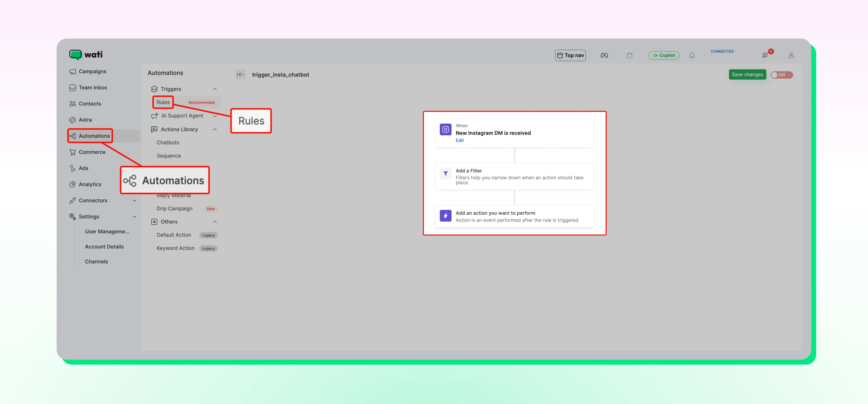Open Default Action legacy item
This screenshot has height=404, width=868.
(x=174, y=235)
